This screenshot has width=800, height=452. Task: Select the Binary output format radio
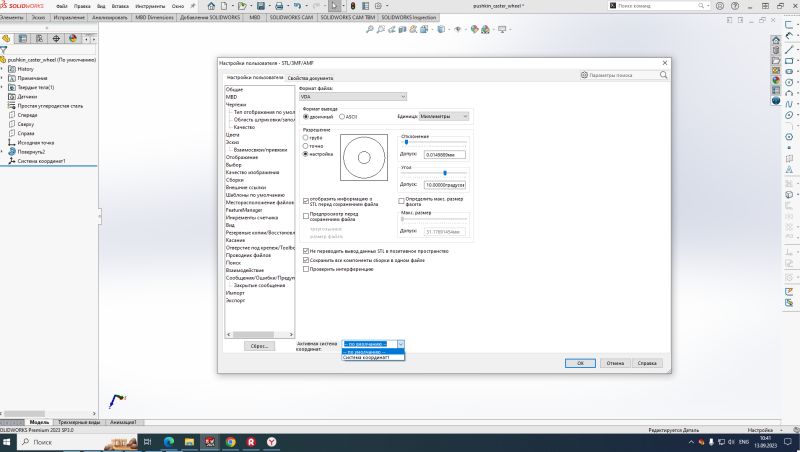(306, 117)
